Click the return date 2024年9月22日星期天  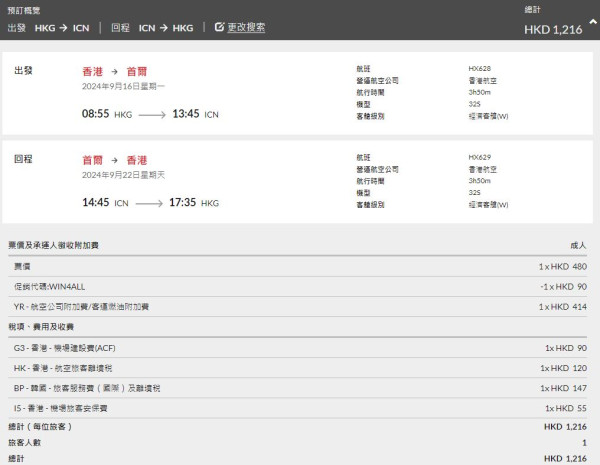pyautogui.click(x=123, y=175)
